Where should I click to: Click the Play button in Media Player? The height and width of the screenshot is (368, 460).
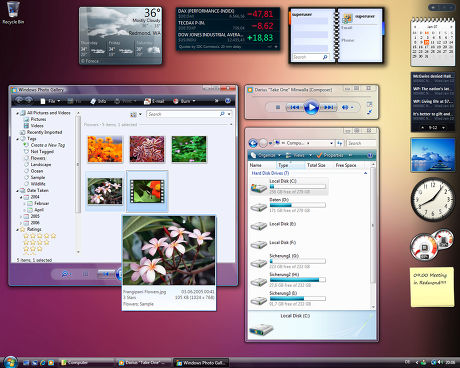click(311, 107)
